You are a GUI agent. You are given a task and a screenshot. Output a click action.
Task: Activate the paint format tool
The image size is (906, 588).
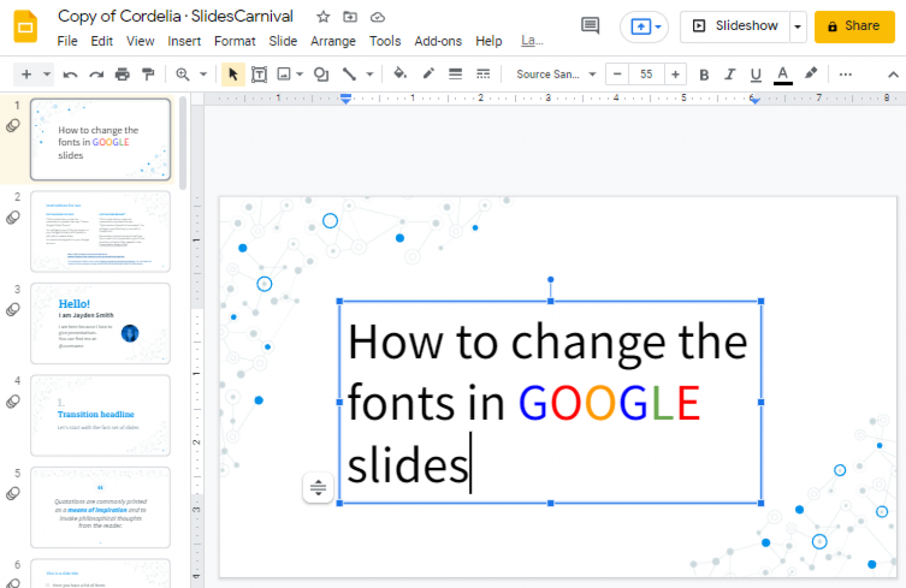click(148, 74)
